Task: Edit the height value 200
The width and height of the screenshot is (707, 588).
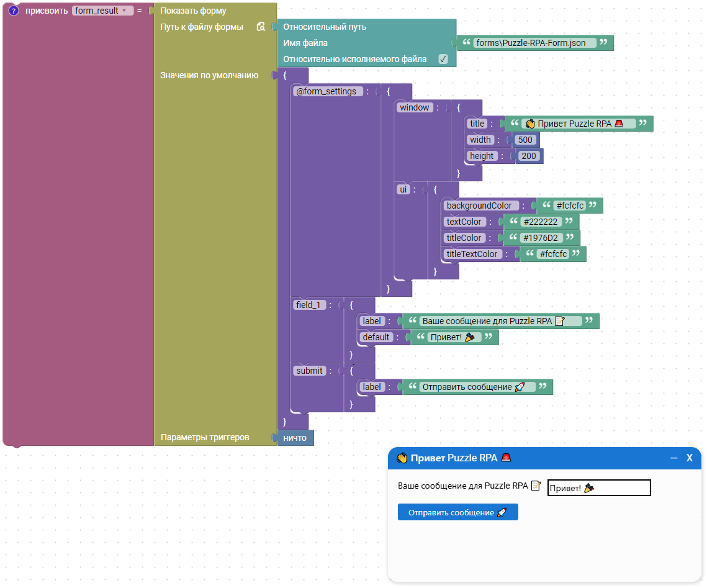Action: (x=529, y=156)
